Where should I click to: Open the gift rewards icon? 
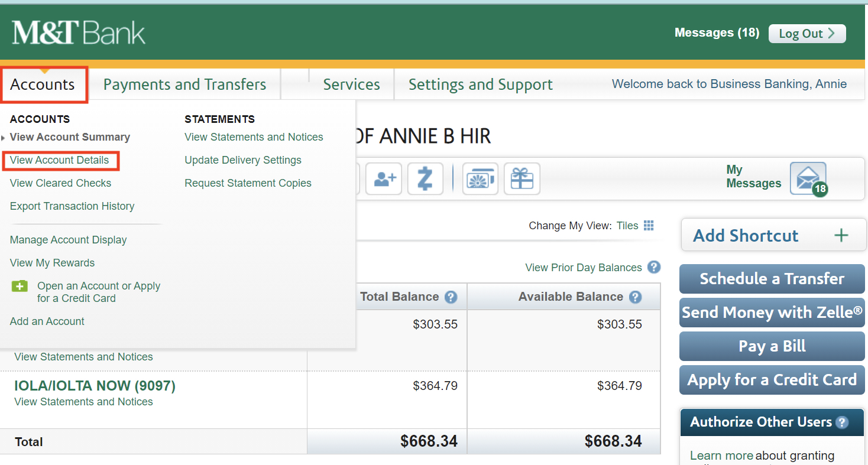coord(522,178)
